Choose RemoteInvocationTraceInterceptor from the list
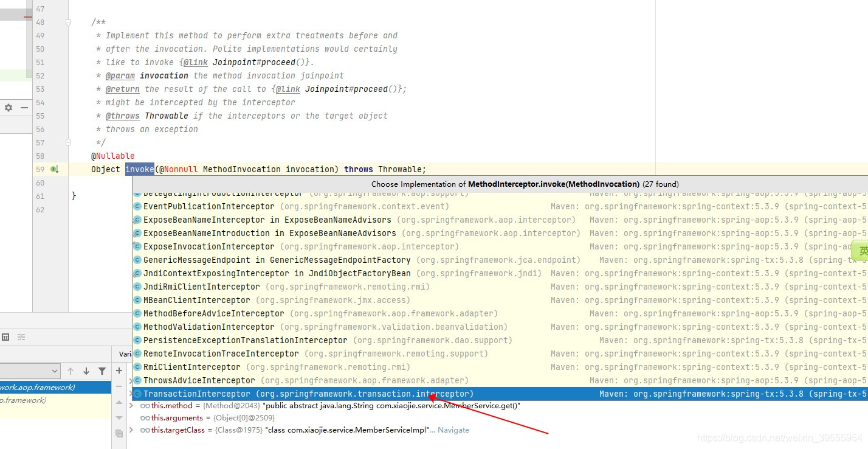 click(500, 354)
